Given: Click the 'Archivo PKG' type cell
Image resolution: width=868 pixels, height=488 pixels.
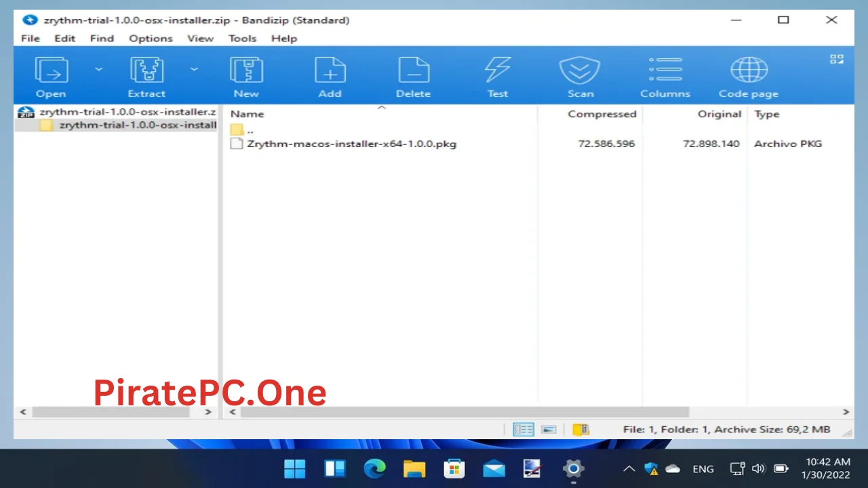Looking at the screenshot, I should pos(788,144).
